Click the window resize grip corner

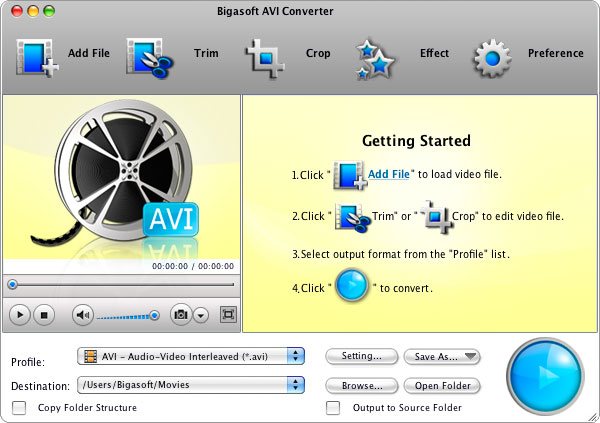point(593,417)
